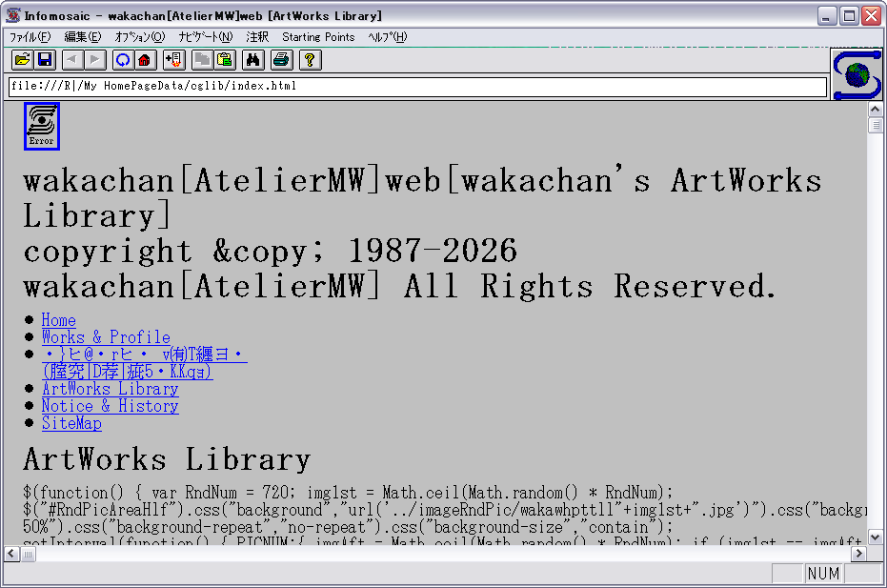Viewport: 887px width, 588px height.
Task: Follow the SiteMap link
Action: point(71,423)
